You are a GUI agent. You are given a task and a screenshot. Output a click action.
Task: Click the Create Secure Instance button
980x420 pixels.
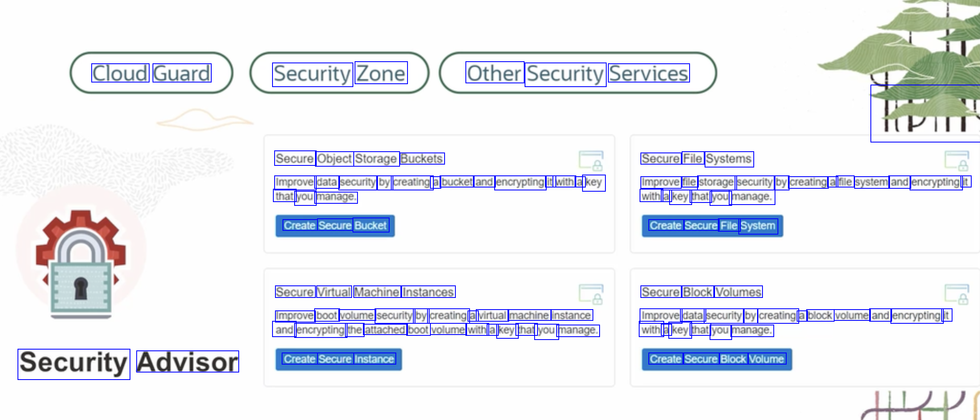click(338, 359)
